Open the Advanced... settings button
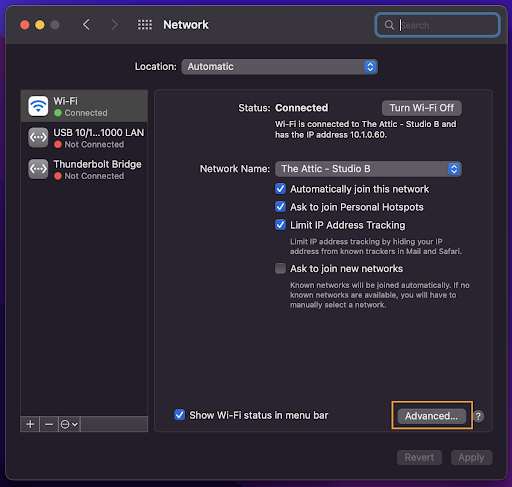512x487 pixels. pos(432,416)
